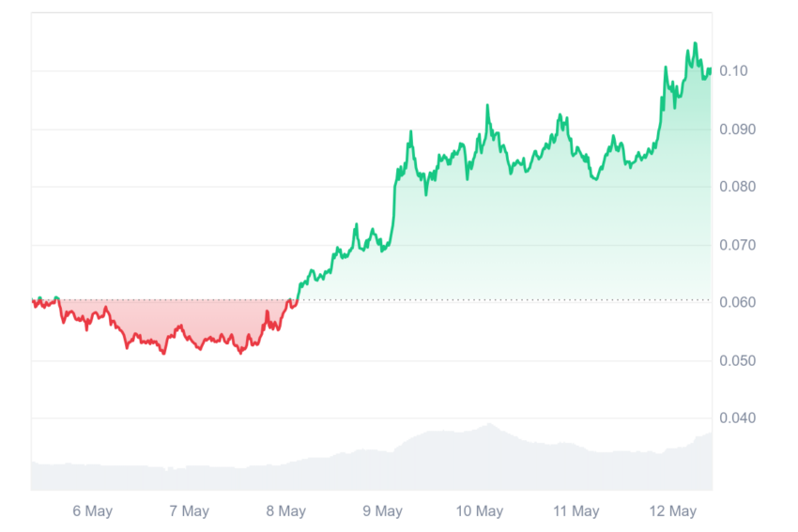Click the volume area peak near 10 May
The height and width of the screenshot is (532, 798).
(489, 424)
